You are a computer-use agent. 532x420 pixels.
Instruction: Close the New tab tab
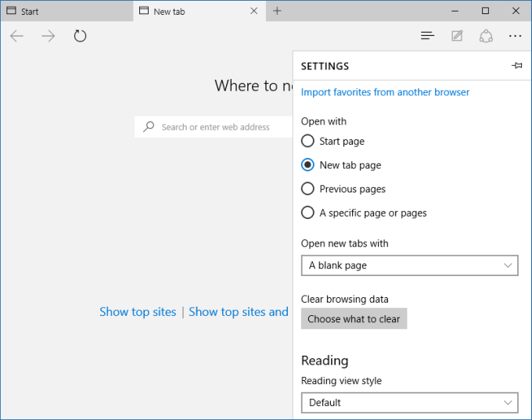pyautogui.click(x=253, y=11)
